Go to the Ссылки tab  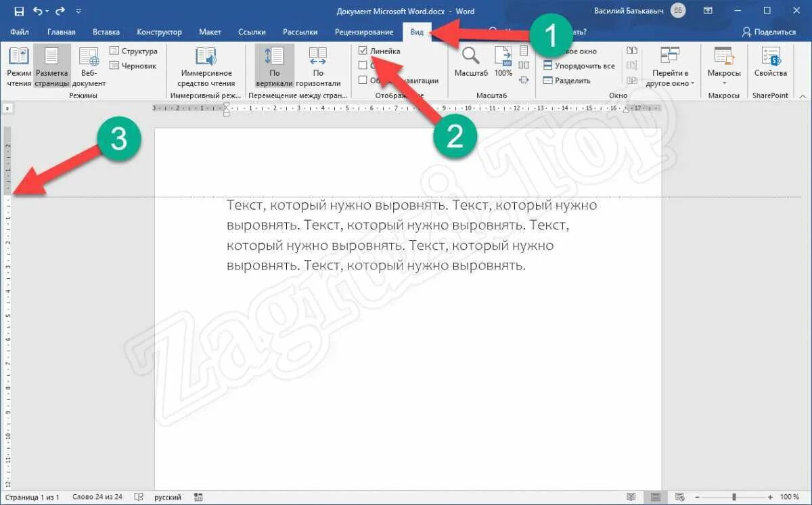tap(252, 32)
